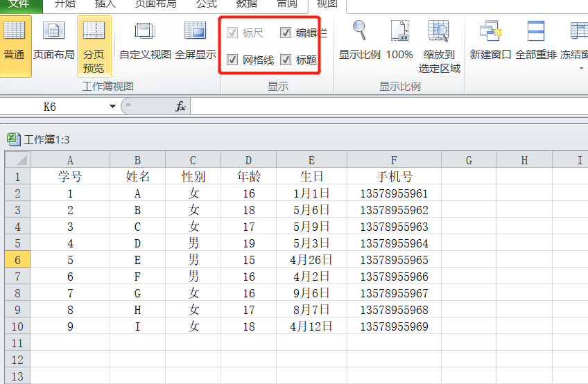
Task: Switch to the Data (数据) ribbon tab
Action: point(246,4)
